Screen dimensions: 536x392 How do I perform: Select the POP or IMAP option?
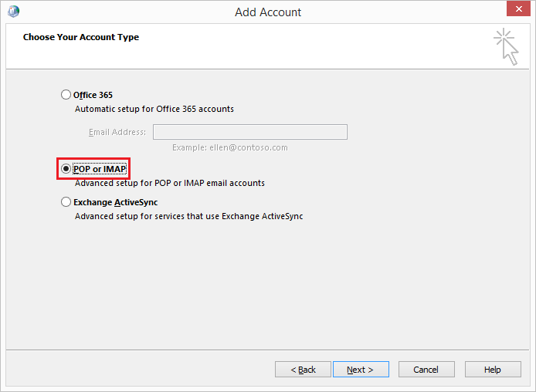click(x=66, y=169)
